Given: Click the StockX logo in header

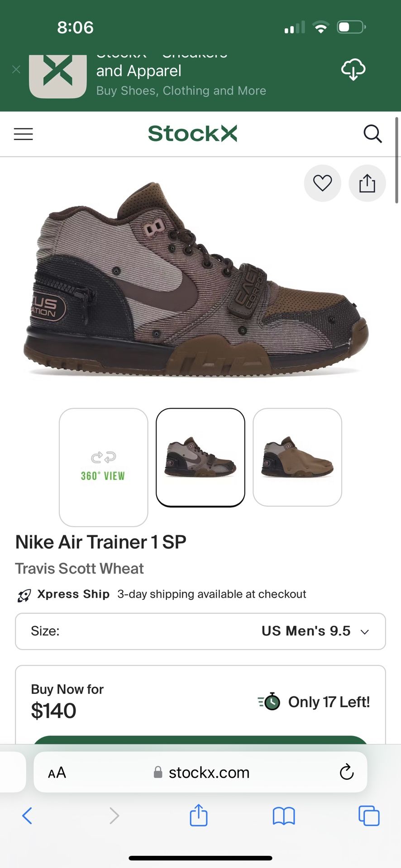Looking at the screenshot, I should 192,134.
